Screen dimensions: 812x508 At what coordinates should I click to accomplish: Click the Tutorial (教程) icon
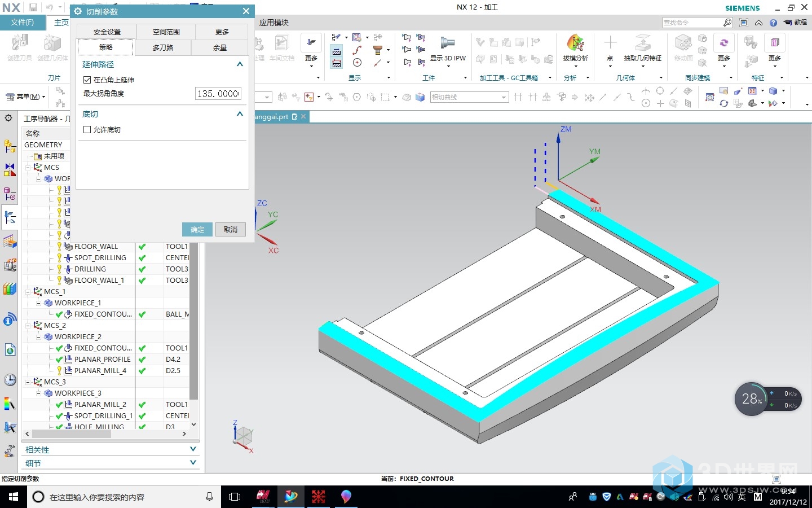tap(795, 23)
